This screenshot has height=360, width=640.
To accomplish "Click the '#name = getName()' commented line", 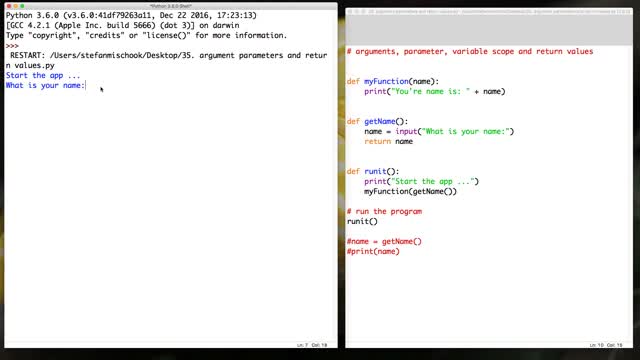I will pos(384,242).
